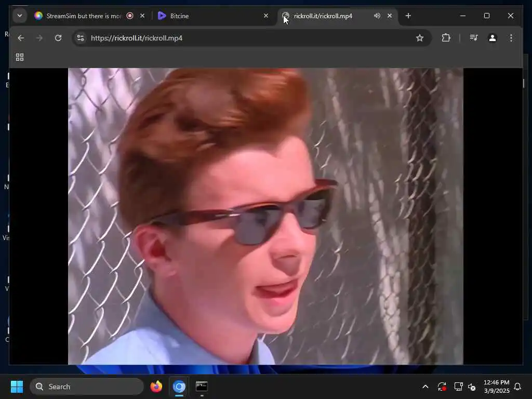
Task: Go forward to the next page
Action: pos(39,38)
